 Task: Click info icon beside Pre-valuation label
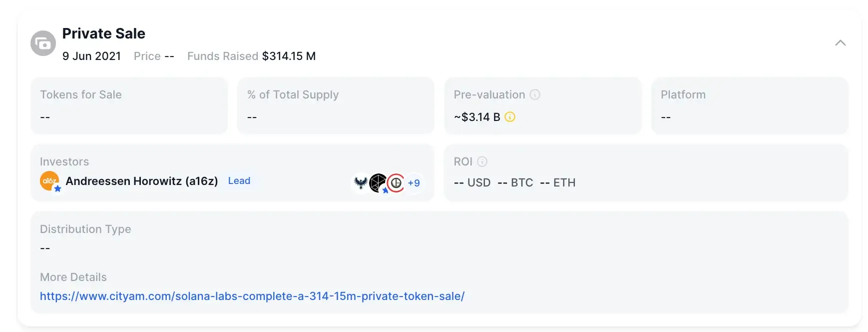coord(535,94)
